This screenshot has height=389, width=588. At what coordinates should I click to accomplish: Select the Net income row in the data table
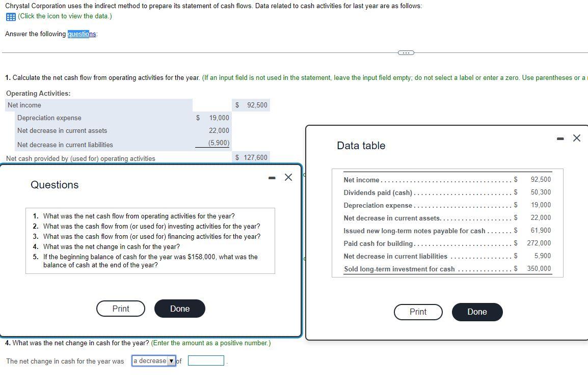pos(447,179)
